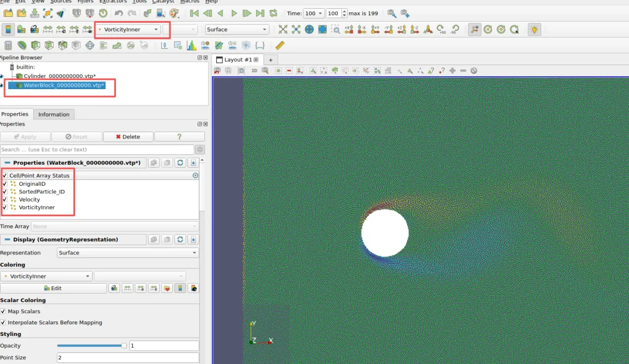Toggle the light kit bulb icon
629x364 pixels.
coord(534,29)
